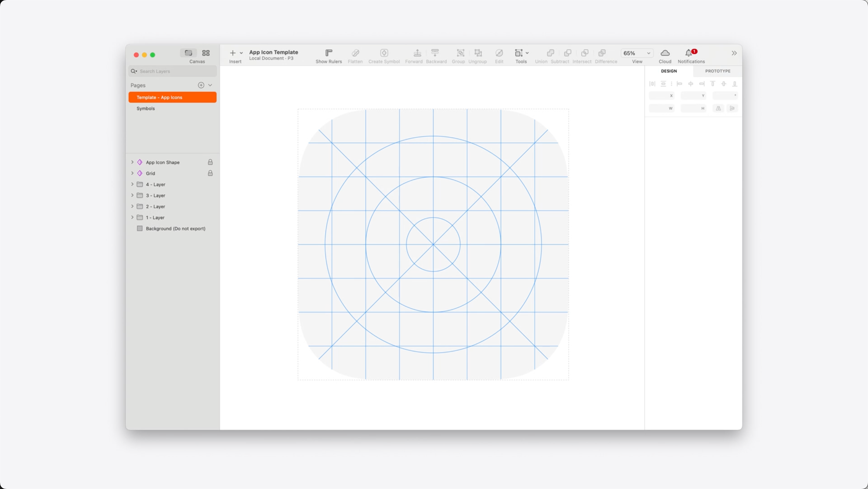Click the Create Symbol icon

coord(384,53)
